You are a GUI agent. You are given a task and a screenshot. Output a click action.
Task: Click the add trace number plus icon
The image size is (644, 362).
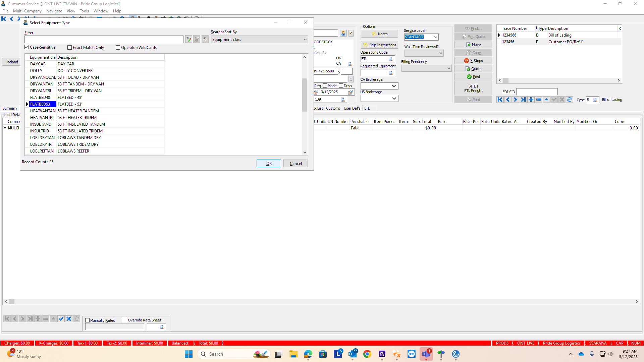tap(531, 100)
